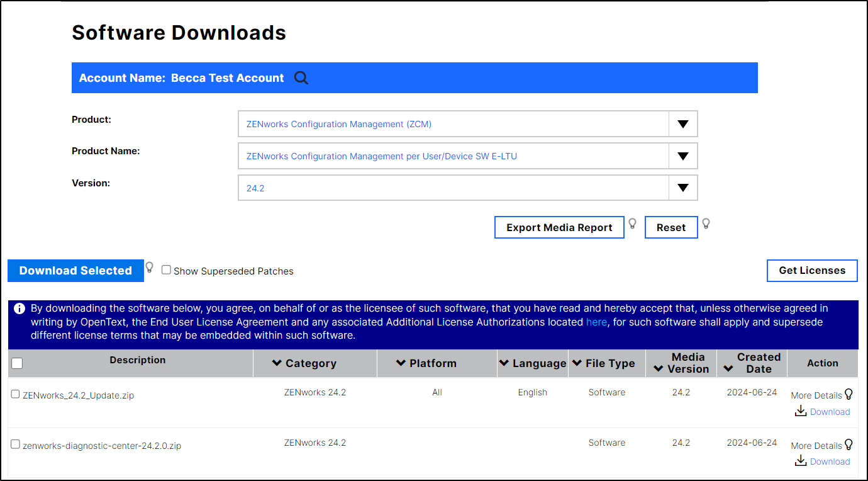Click the Export Media Report button

(x=559, y=228)
